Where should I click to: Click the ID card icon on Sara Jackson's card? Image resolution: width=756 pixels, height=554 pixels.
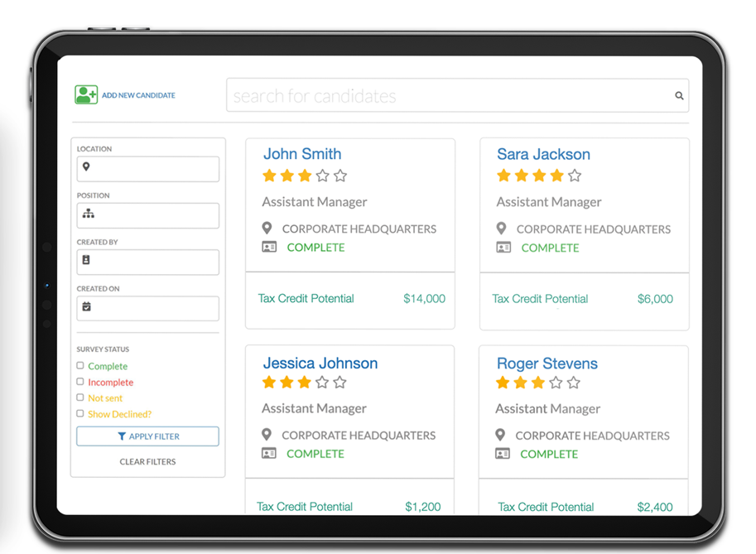503,248
